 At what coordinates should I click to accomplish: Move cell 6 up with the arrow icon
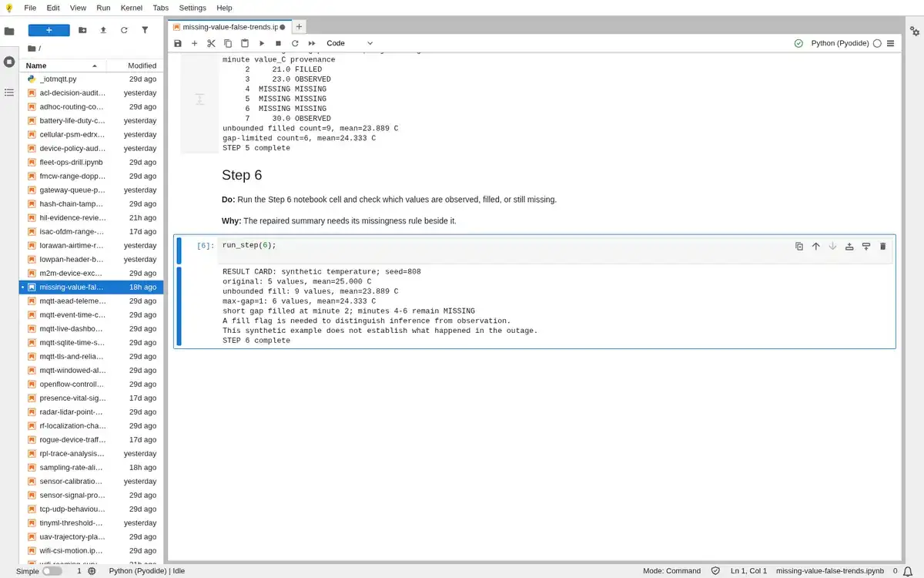[x=816, y=246]
